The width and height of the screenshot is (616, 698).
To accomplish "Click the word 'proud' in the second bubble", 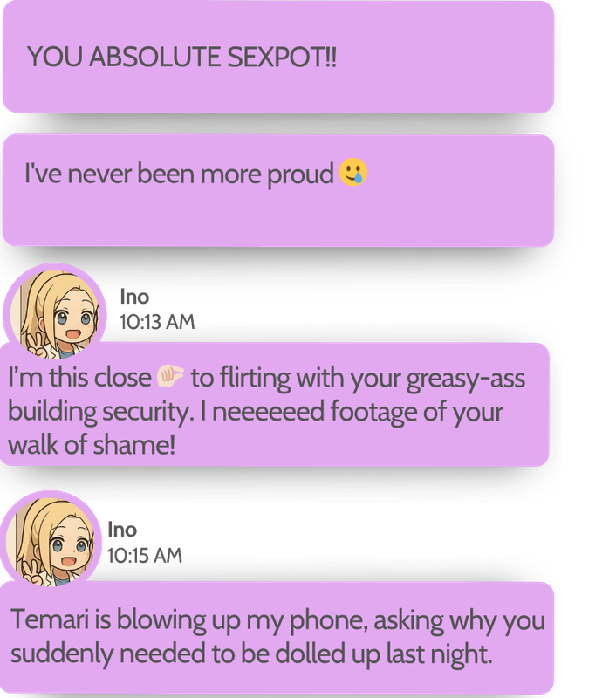I will point(300,174).
